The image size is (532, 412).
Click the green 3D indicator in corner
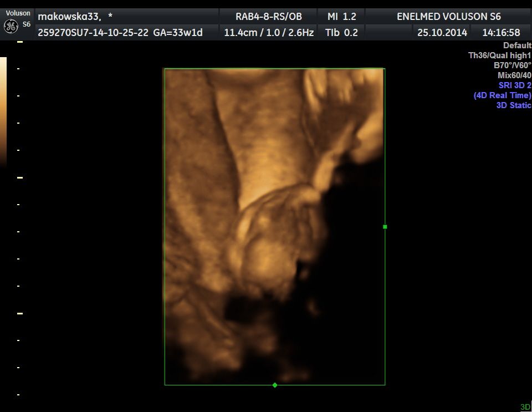525,407
